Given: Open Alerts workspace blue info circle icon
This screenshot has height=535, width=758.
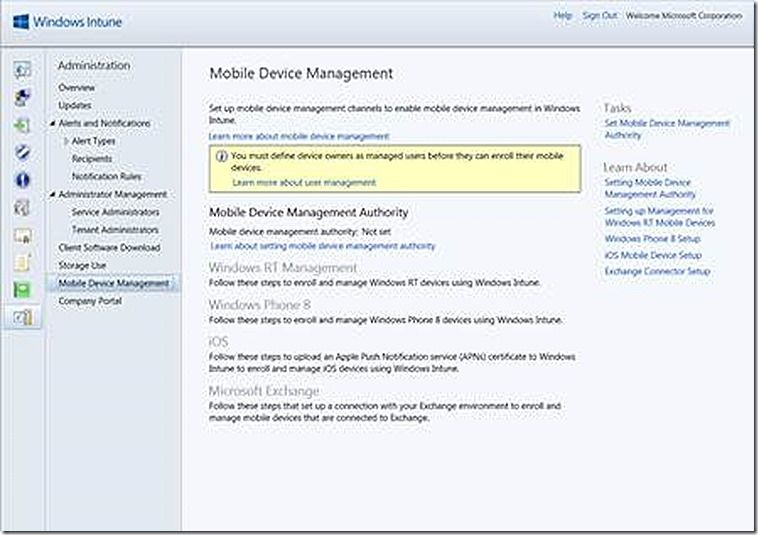Looking at the screenshot, I should (x=22, y=180).
